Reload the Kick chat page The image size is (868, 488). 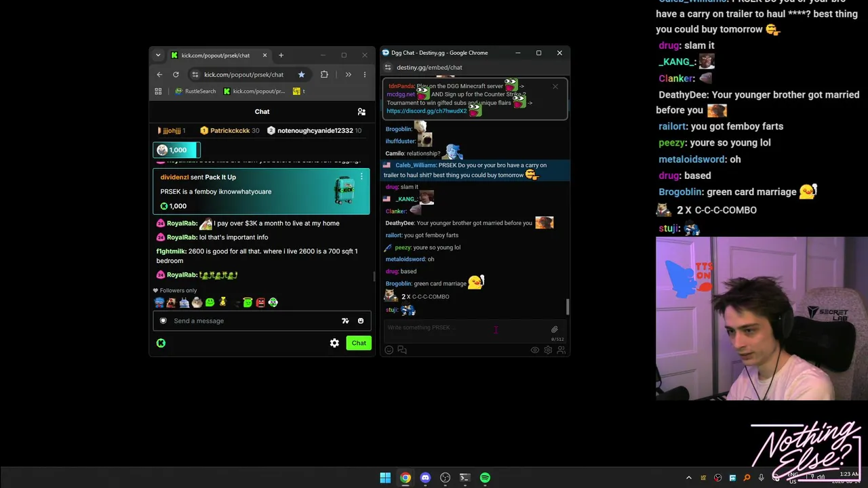click(x=176, y=75)
